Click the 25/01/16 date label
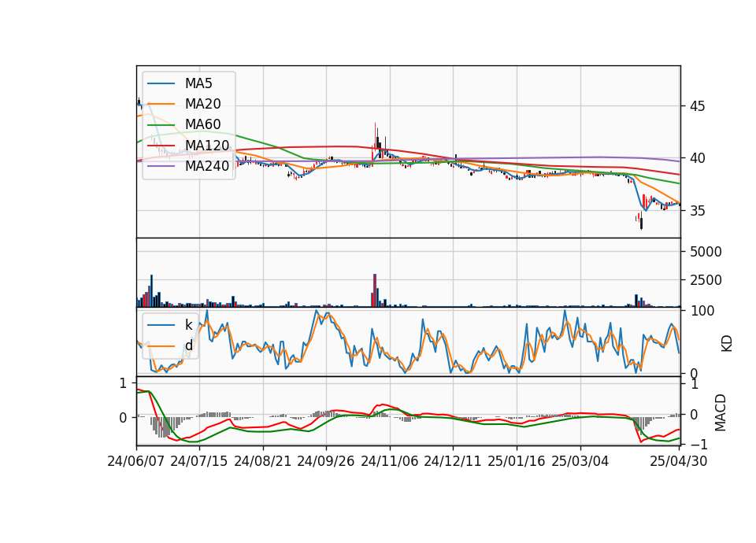This screenshot has height=543, width=756. click(517, 461)
